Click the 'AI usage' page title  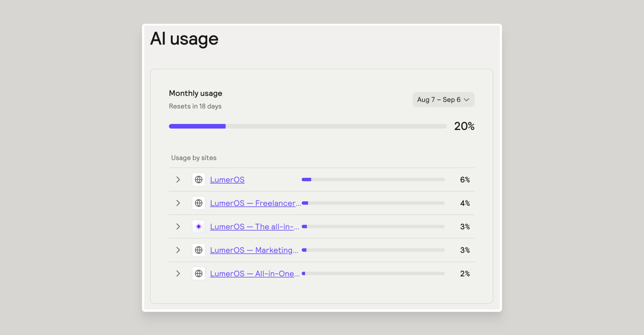(x=184, y=39)
